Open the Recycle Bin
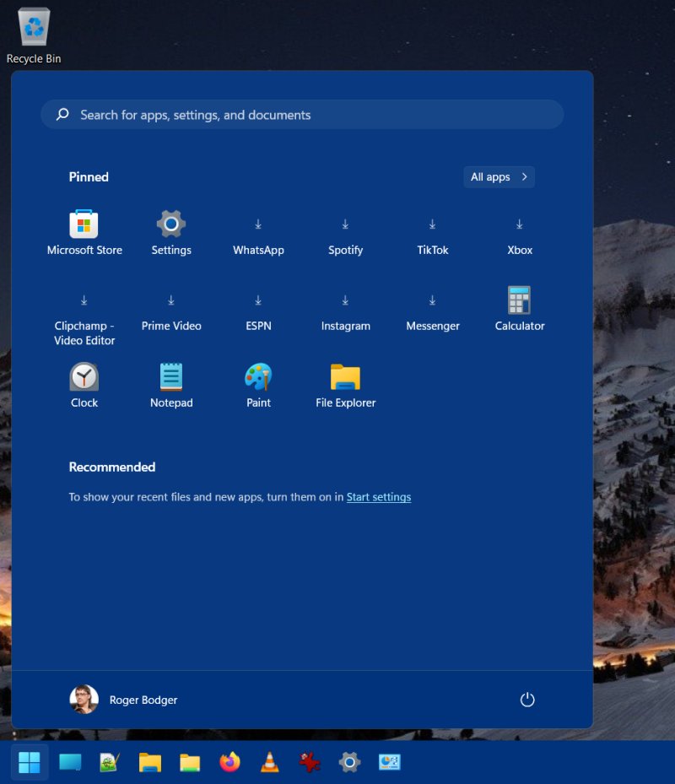This screenshot has width=675, height=784. click(33, 25)
